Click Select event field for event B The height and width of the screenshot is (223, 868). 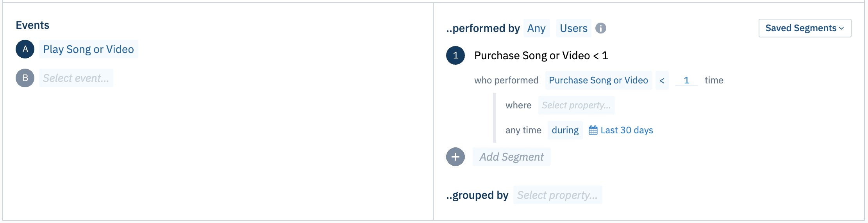tap(76, 78)
